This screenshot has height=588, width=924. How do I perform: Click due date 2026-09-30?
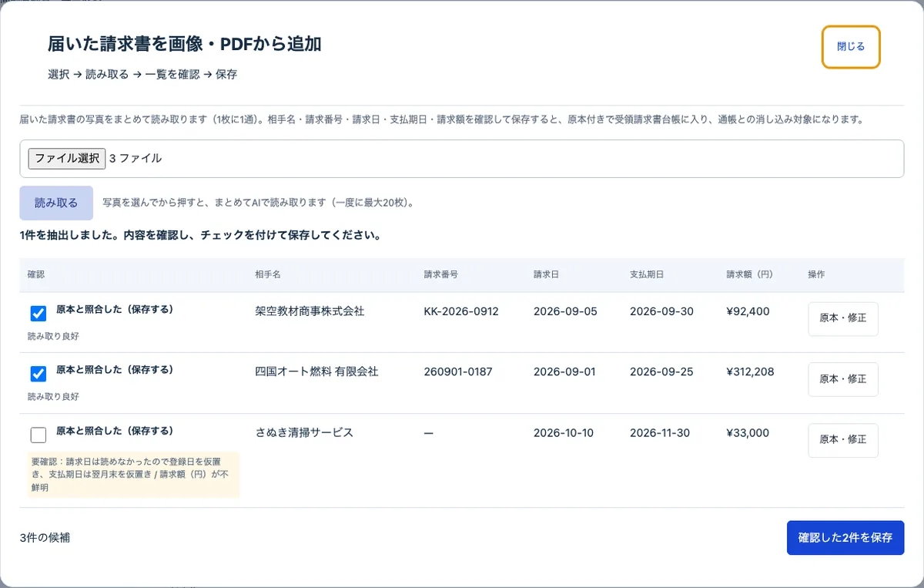pos(661,311)
